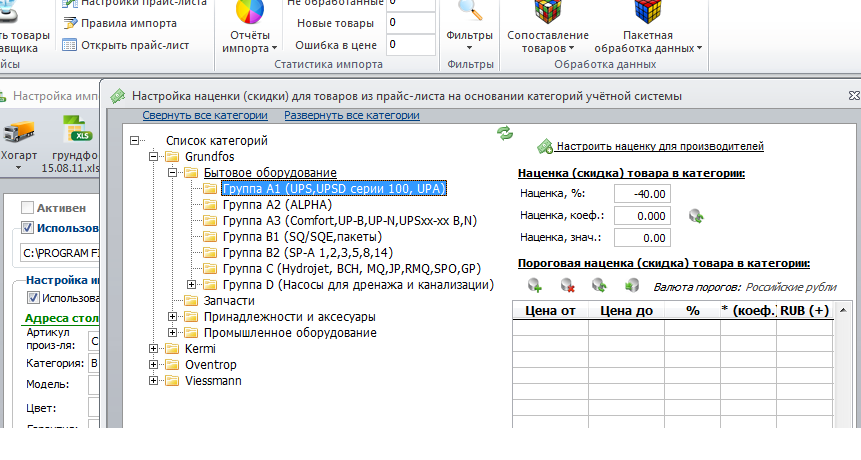Select Группа B1 (SQ/SQE,пакеты) category
Image resolution: width=861 pixels, height=460 pixels.
[x=302, y=237]
